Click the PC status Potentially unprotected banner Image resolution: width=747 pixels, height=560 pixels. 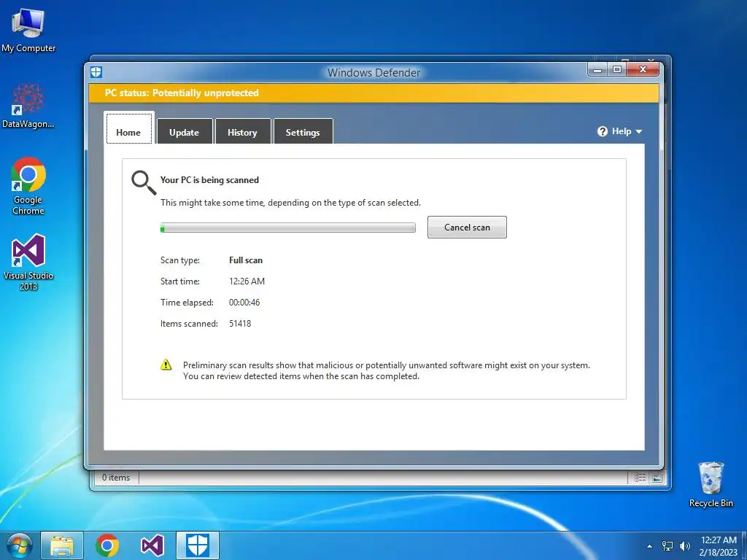click(374, 93)
